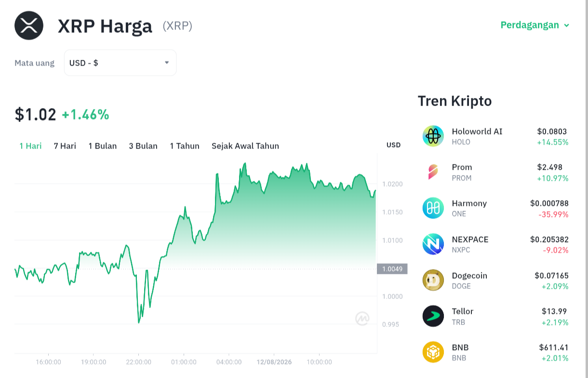Image resolution: width=588 pixels, height=378 pixels.
Task: Click the Tellor TRB coin icon
Action: tap(433, 316)
